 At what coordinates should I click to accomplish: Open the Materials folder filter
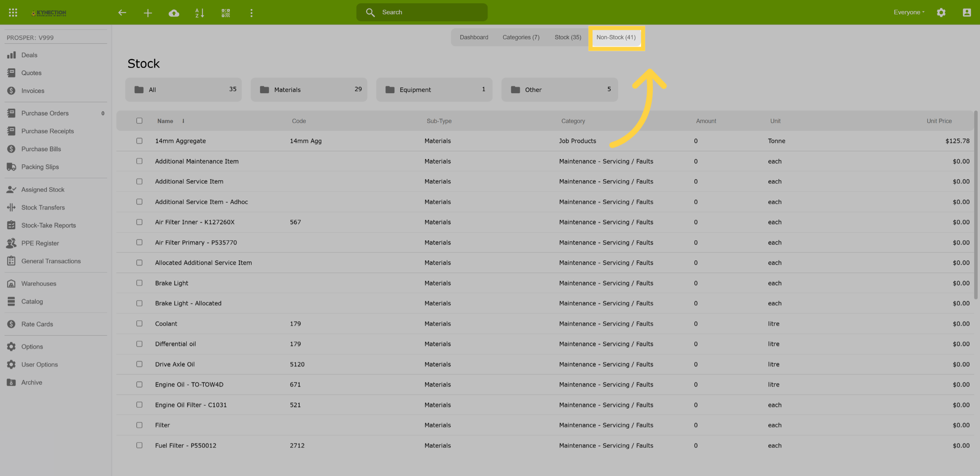pos(309,89)
